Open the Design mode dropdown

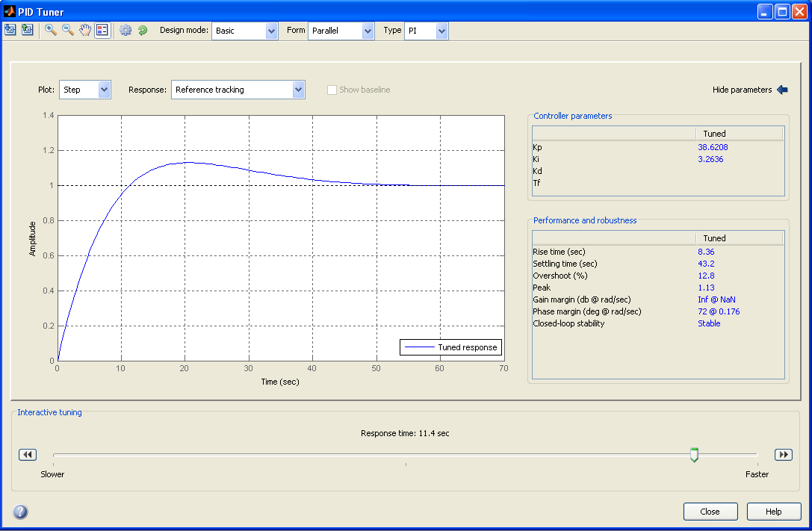click(x=244, y=31)
